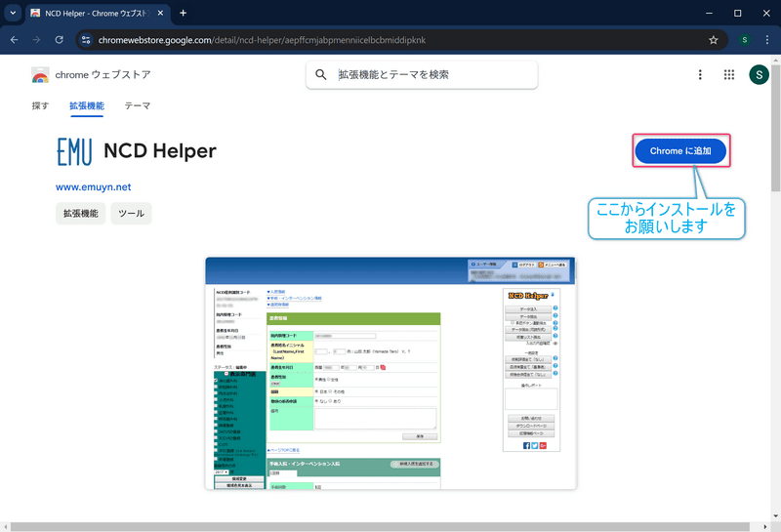Screen dimensions: 781x532
Task: Click the ツール category chip
Action: (131, 213)
